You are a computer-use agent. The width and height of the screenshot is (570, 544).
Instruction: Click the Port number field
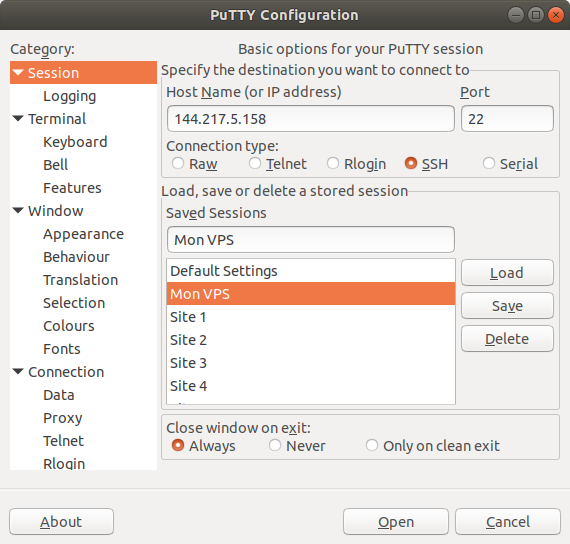(507, 119)
